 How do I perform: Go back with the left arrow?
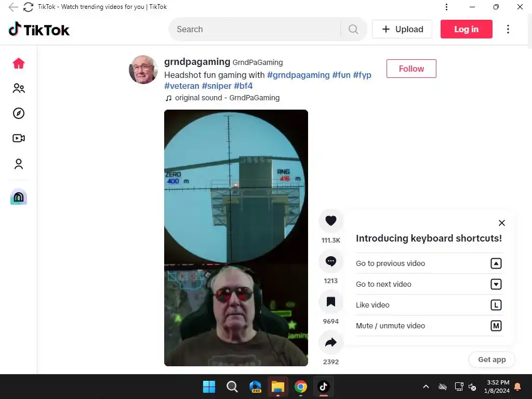coord(13,7)
